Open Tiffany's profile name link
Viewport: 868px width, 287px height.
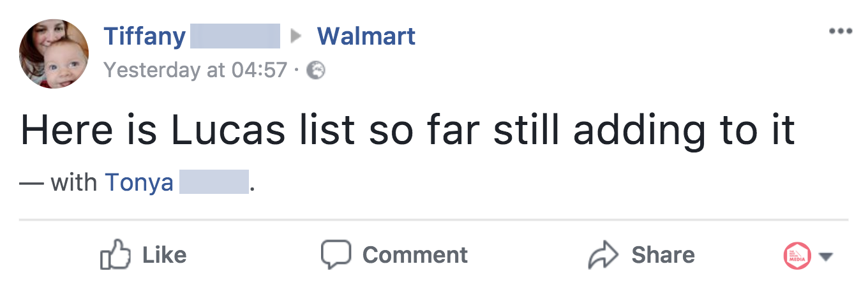144,36
